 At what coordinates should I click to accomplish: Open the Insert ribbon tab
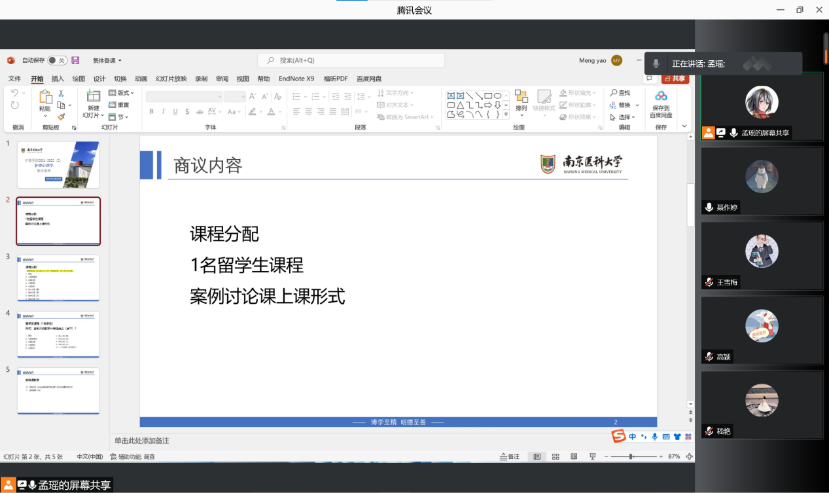[58, 78]
